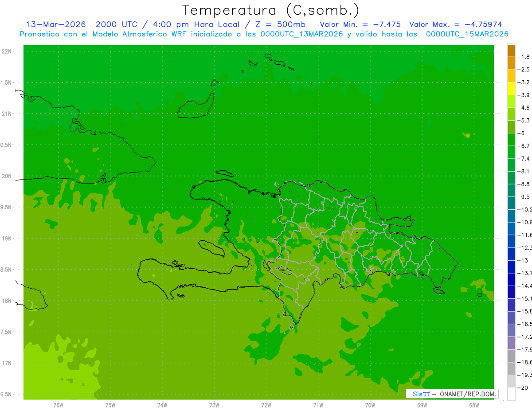Click the '18N' latitude label
Viewport: 532px width, 411px height.
[x=8, y=301]
